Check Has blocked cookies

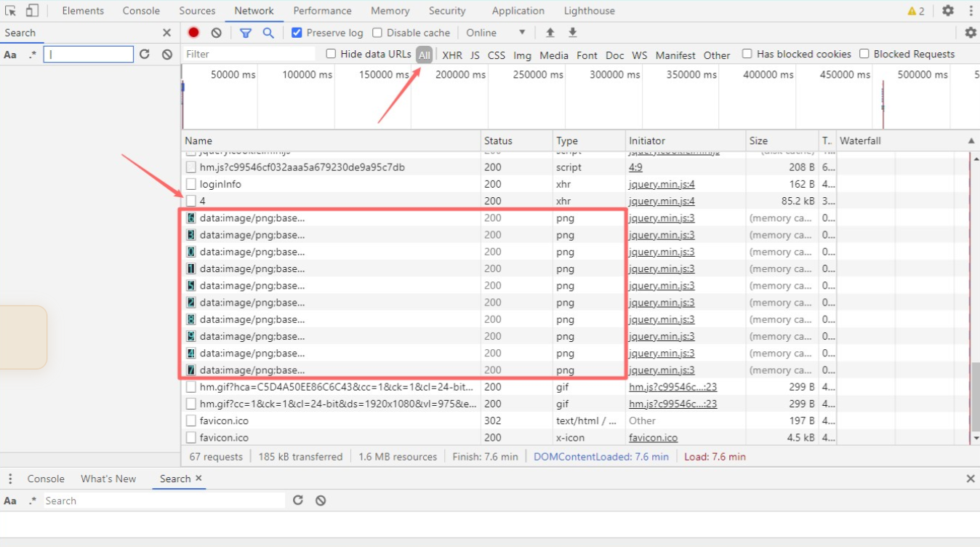(x=747, y=54)
